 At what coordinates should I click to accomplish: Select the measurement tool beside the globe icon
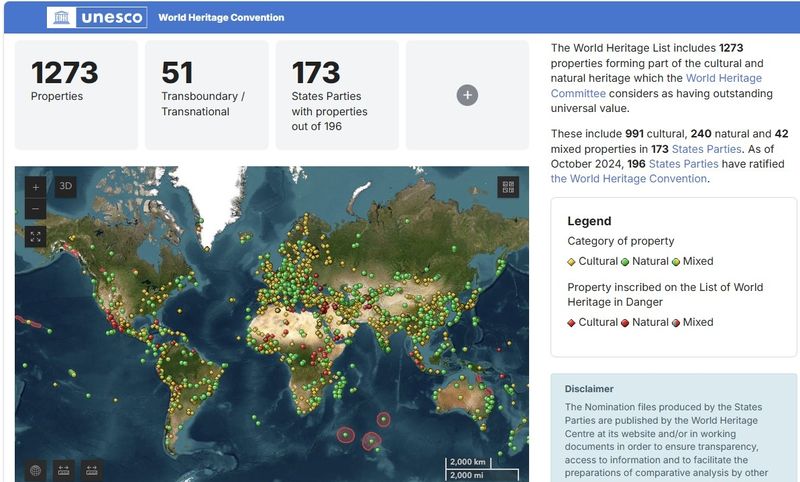coord(64,470)
